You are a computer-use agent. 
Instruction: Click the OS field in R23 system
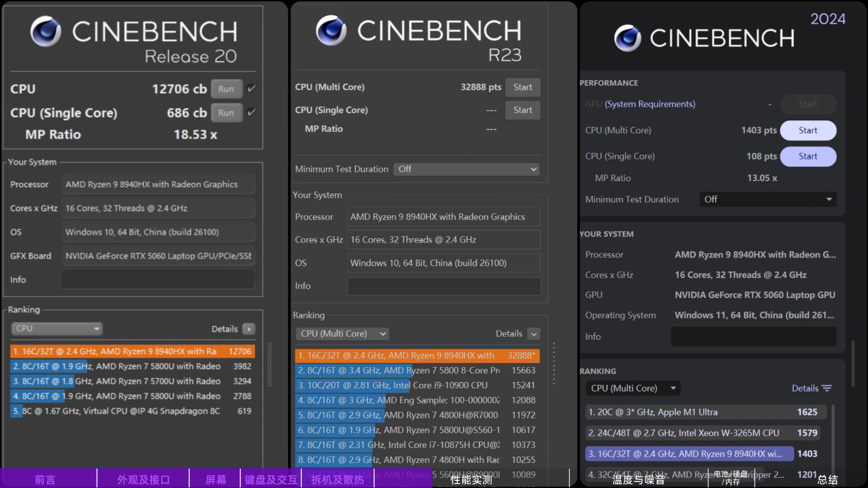(x=444, y=263)
